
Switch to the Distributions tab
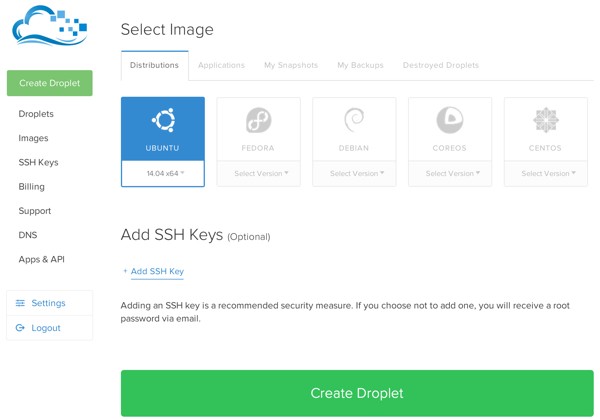155,65
